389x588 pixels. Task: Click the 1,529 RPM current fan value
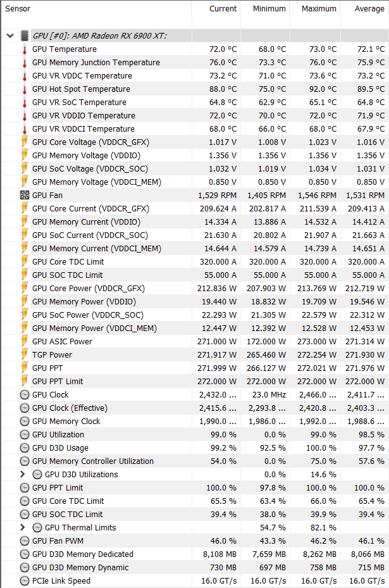[x=218, y=196]
